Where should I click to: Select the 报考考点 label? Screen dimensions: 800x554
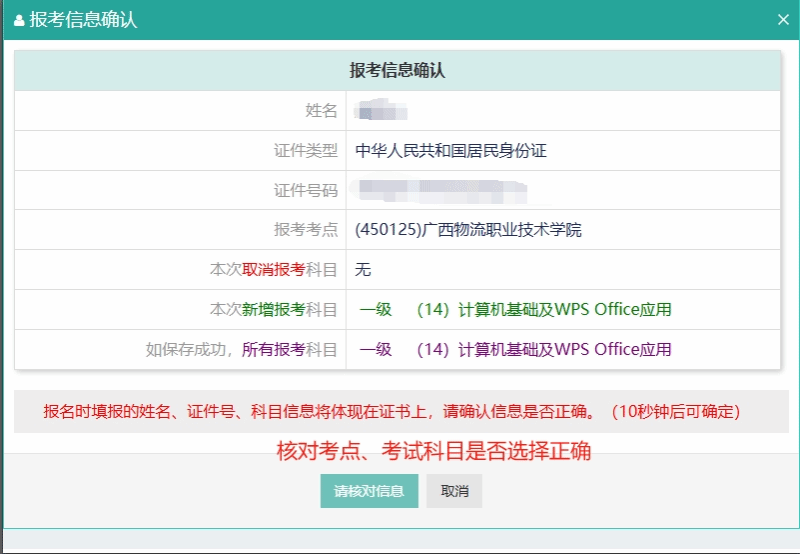pyautogui.click(x=305, y=230)
